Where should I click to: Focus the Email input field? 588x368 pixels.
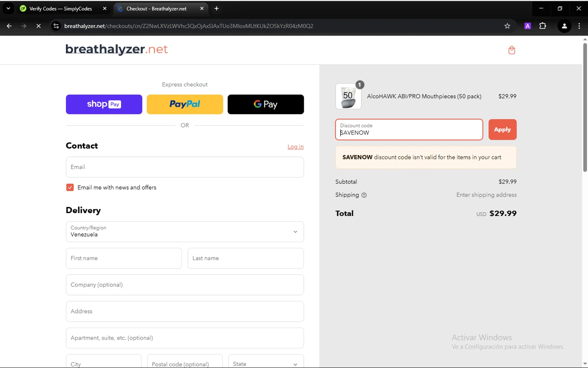pyautogui.click(x=185, y=167)
